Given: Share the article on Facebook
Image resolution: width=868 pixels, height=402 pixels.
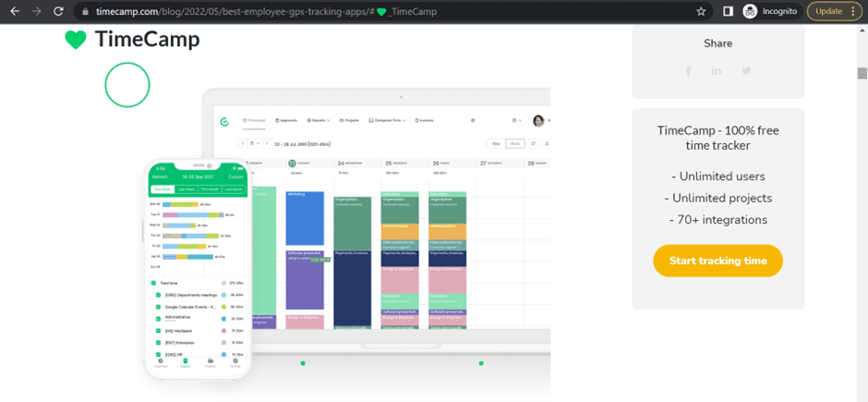Looking at the screenshot, I should point(688,71).
